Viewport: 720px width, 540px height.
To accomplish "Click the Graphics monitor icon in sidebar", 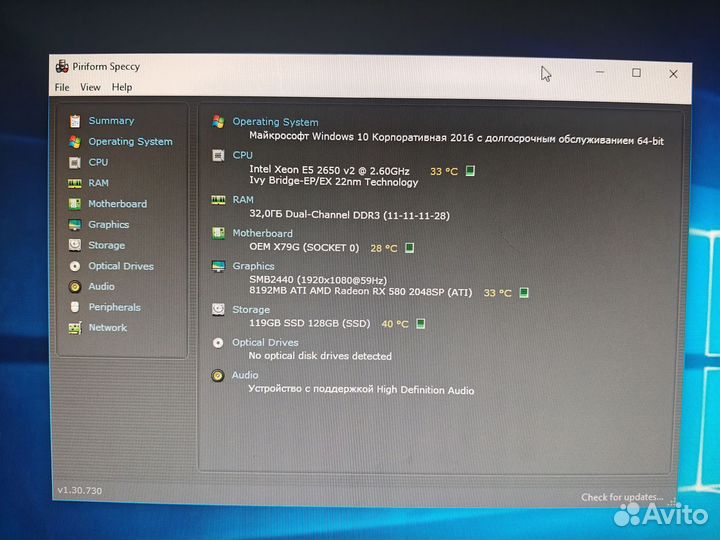I will click(x=74, y=225).
